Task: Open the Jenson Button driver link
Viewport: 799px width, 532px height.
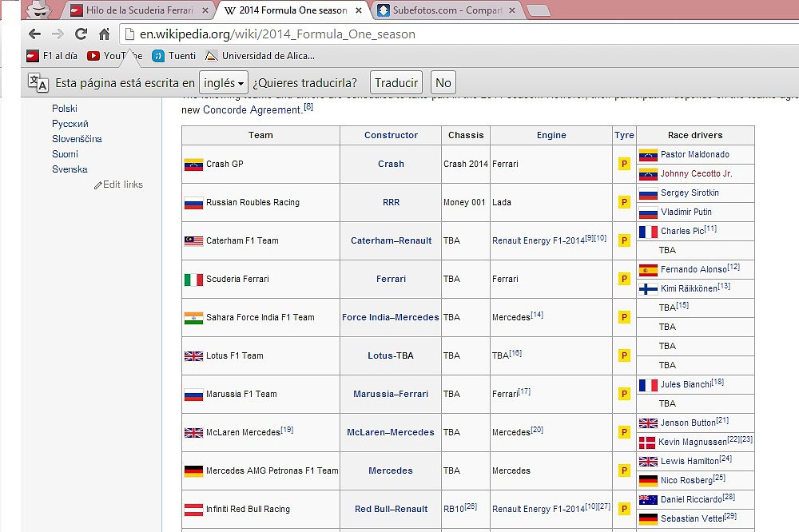Action: 688,423
